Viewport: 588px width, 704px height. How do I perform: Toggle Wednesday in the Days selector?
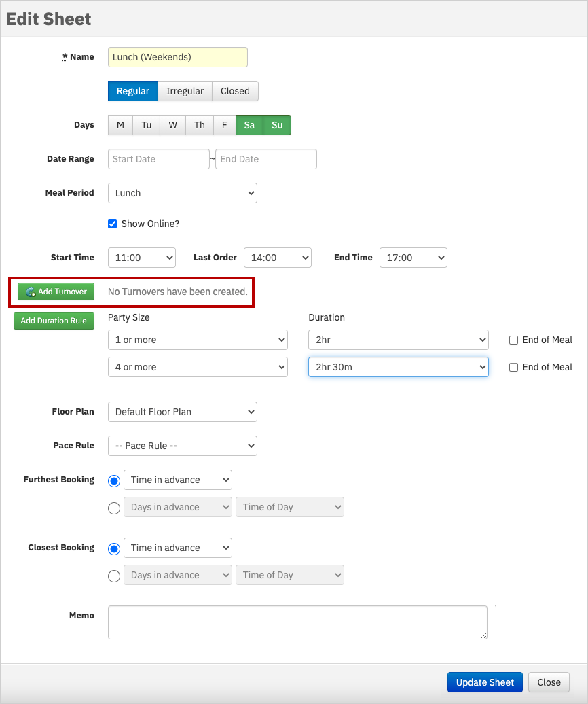[x=172, y=125]
